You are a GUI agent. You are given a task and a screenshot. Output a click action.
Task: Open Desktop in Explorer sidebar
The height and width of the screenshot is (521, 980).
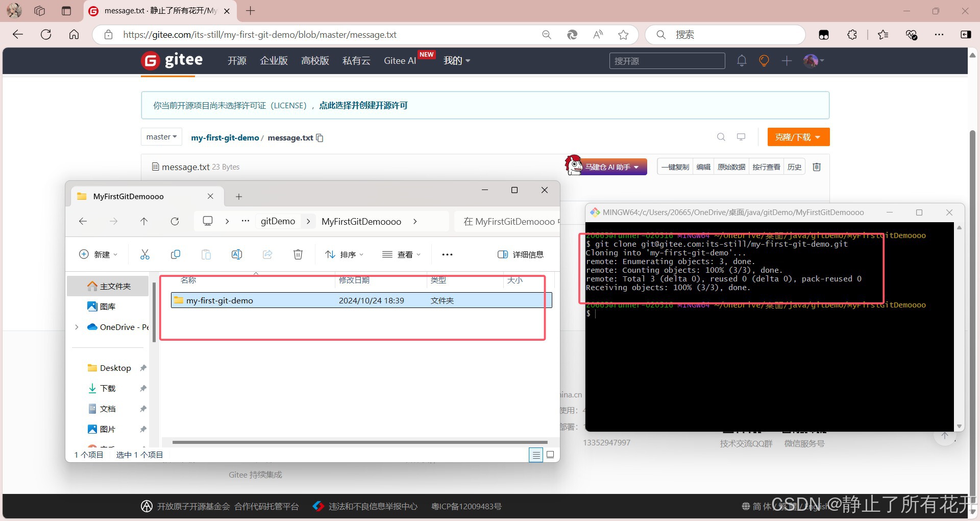pyautogui.click(x=115, y=368)
